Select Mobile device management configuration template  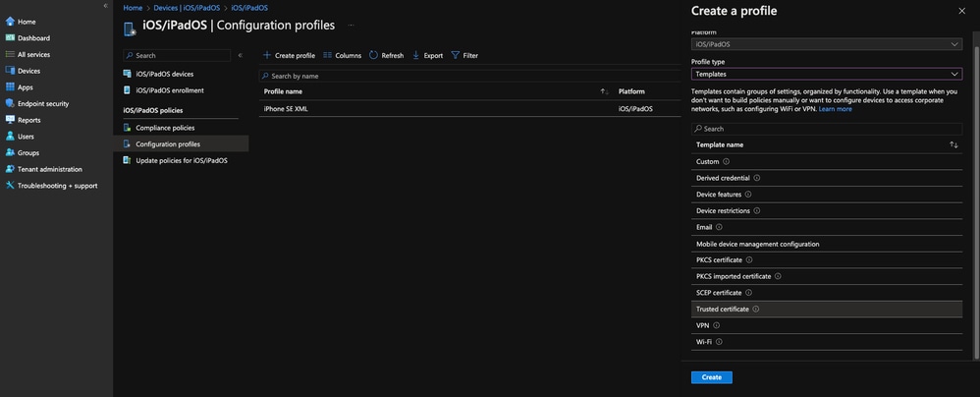tap(826, 244)
